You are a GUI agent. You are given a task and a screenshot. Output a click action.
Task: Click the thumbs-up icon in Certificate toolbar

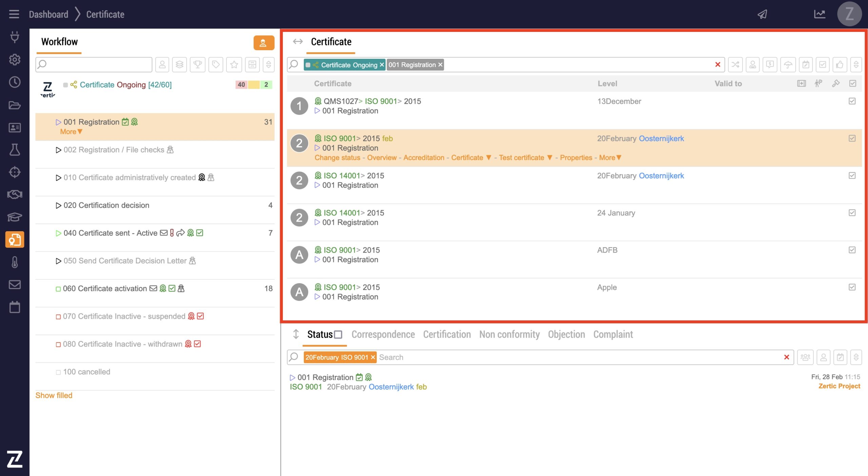click(x=840, y=64)
